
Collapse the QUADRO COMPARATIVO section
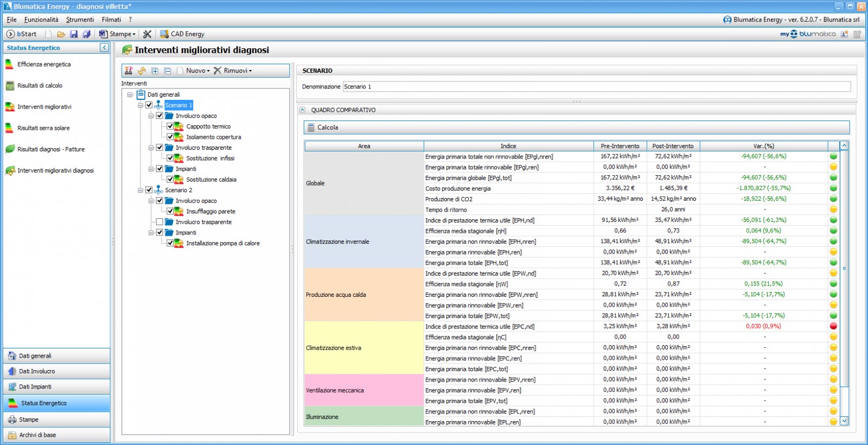(303, 110)
